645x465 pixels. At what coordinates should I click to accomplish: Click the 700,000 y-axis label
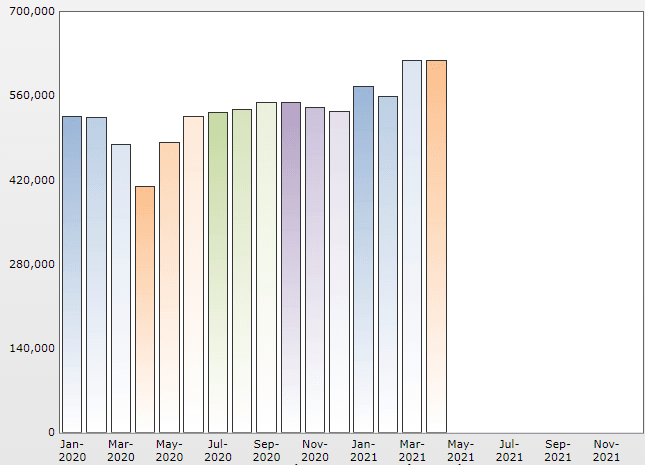(32, 11)
